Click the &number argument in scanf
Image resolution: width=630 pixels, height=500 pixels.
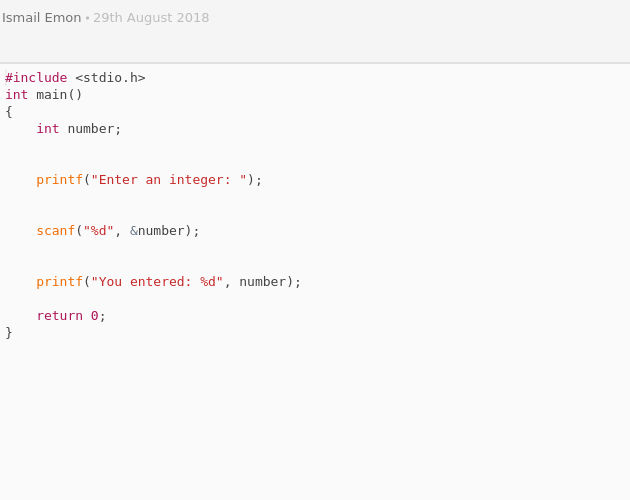(x=157, y=231)
